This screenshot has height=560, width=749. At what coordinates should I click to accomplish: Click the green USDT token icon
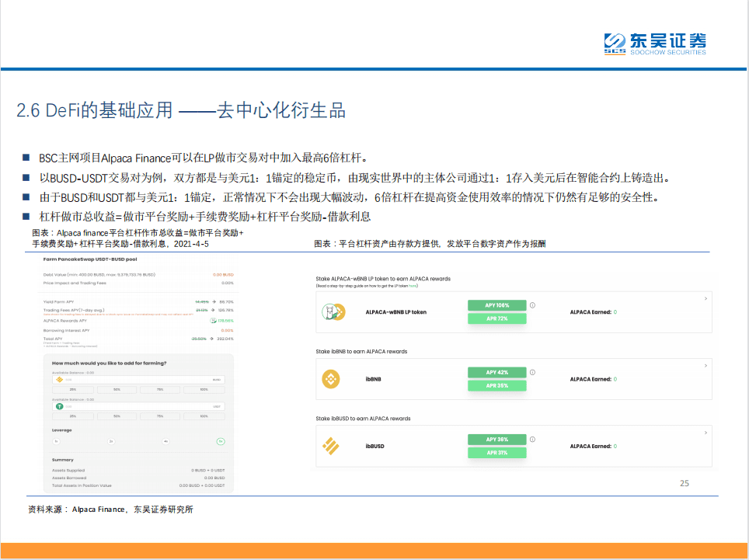[x=60, y=406]
